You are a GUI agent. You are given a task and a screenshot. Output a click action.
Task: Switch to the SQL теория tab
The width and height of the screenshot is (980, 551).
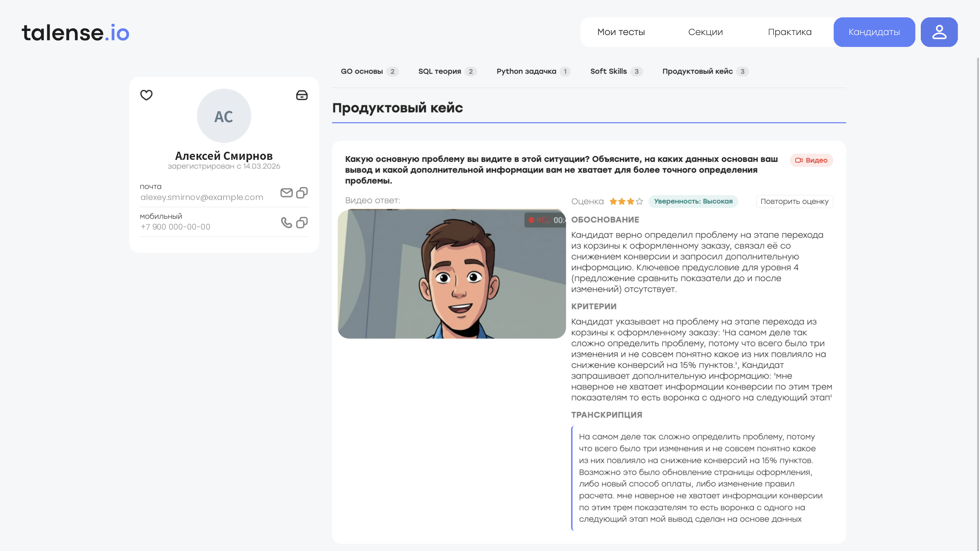(447, 71)
